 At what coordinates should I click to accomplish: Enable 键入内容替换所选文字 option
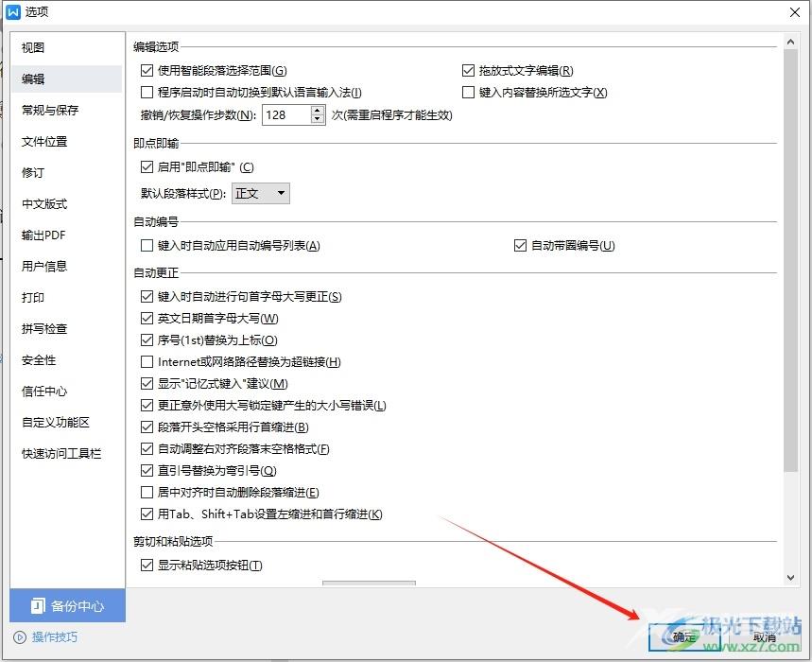click(468, 92)
